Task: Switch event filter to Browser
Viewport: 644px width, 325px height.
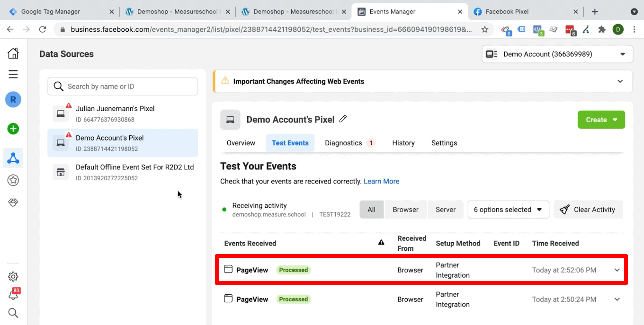Action: pos(405,209)
